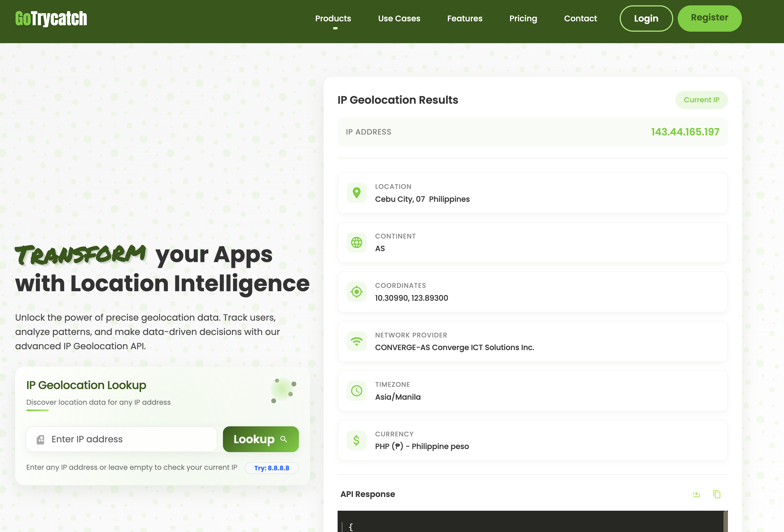Viewport: 784px width, 532px height.
Task: Open the Pricing page
Action: (523, 18)
